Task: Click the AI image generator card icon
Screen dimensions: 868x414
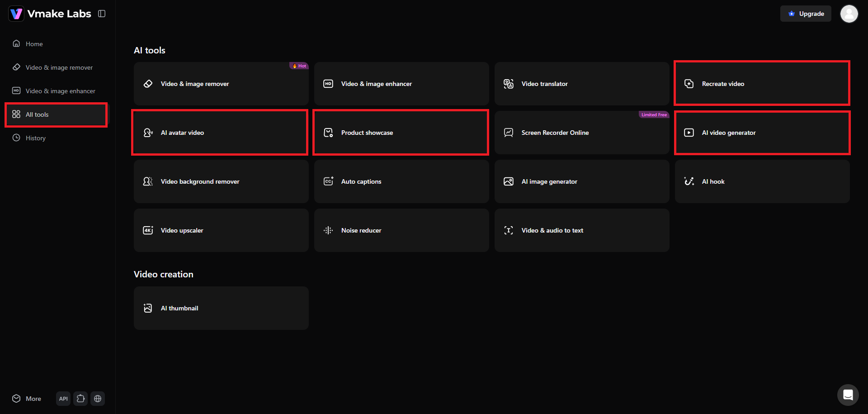Action: click(509, 181)
